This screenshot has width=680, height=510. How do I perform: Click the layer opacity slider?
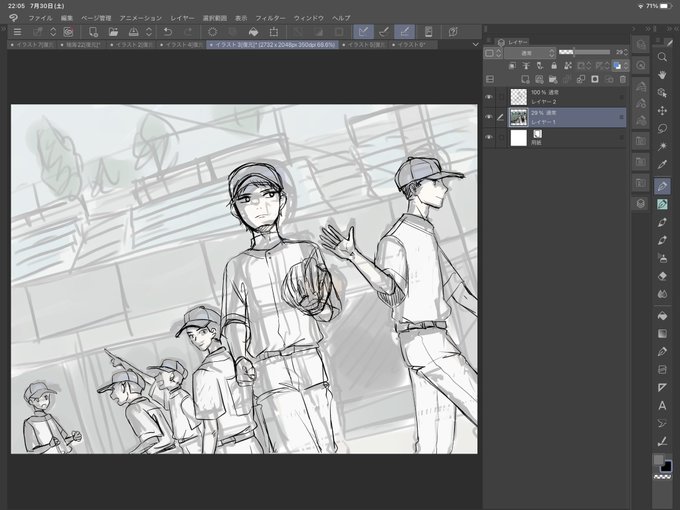pyautogui.click(x=584, y=52)
